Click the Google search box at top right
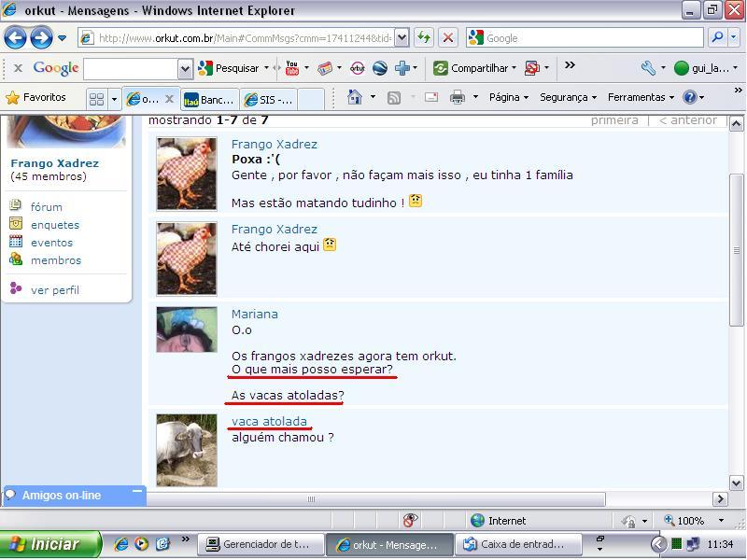747x560 pixels. 585,37
